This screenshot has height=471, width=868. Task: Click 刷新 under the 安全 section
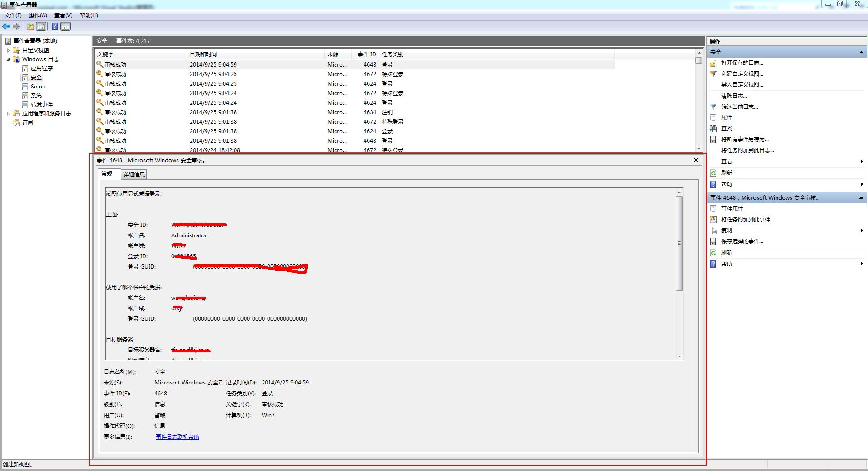pyautogui.click(x=726, y=173)
